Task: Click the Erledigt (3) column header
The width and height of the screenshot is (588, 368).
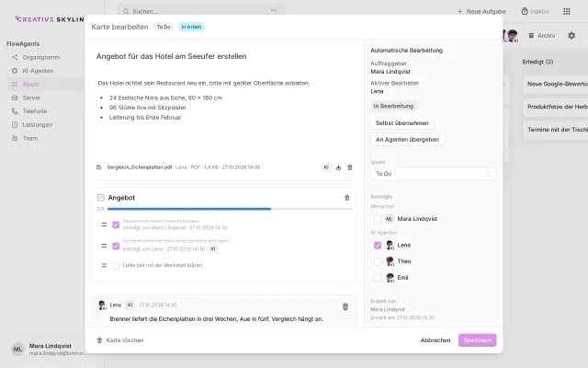Action: coord(537,62)
